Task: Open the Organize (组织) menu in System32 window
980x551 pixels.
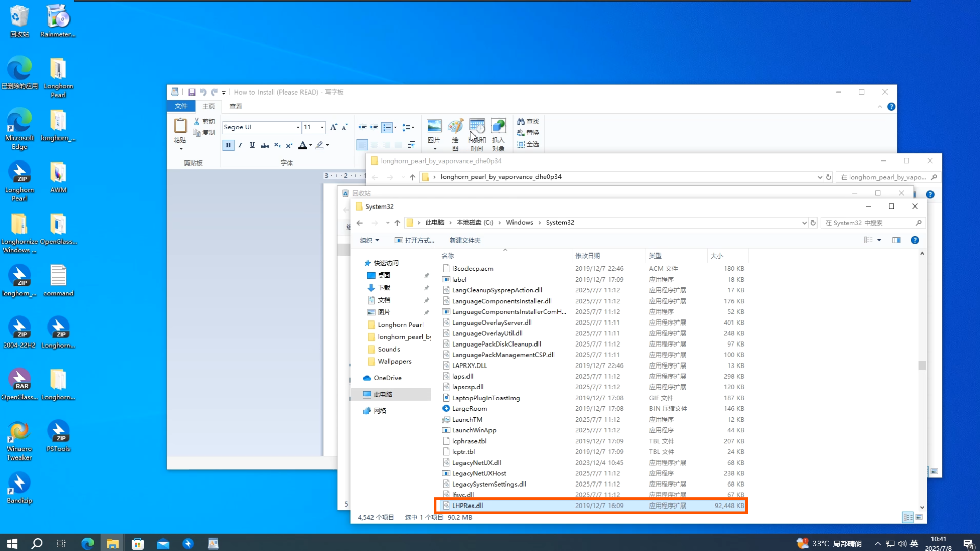Action: pos(369,240)
